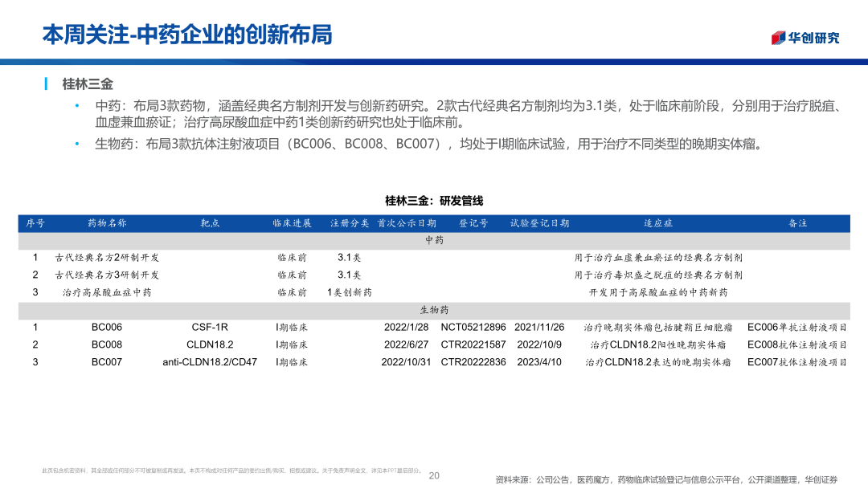
Task: Click 用于治疗毒炽盛之脱疽的经典名方制剂 cell
Action: pos(658,275)
